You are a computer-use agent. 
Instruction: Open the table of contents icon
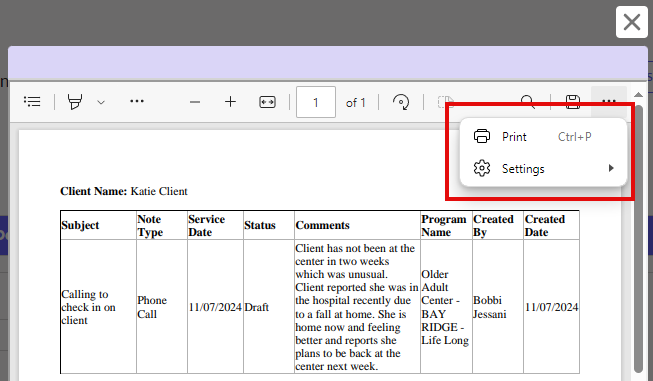32,102
